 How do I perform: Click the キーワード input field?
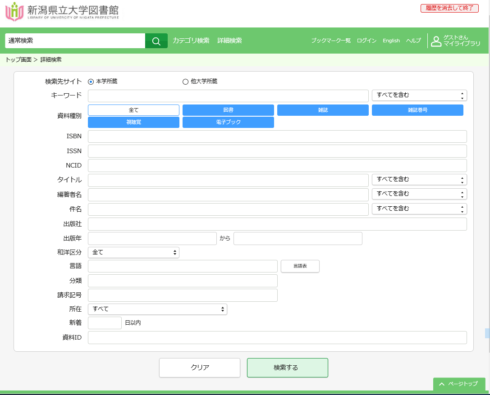tap(228, 95)
